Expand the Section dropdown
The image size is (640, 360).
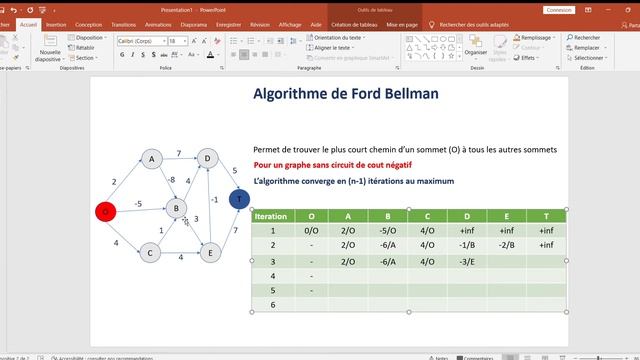coord(83,58)
